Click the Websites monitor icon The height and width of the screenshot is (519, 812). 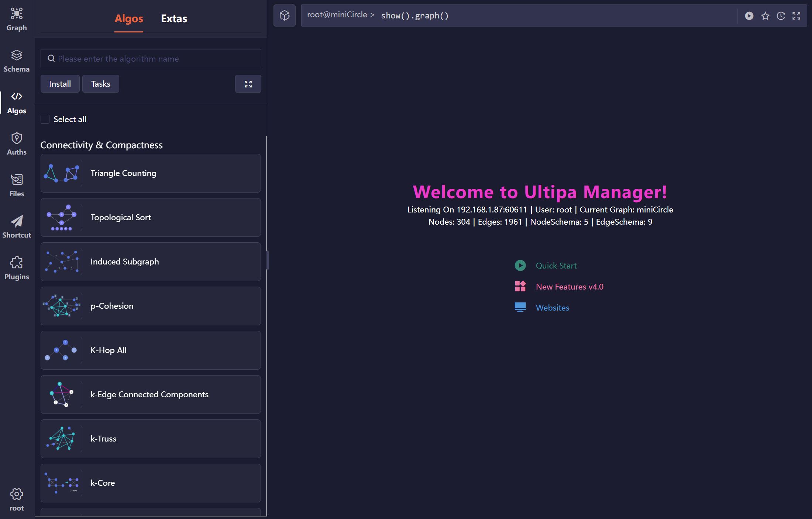tap(520, 307)
